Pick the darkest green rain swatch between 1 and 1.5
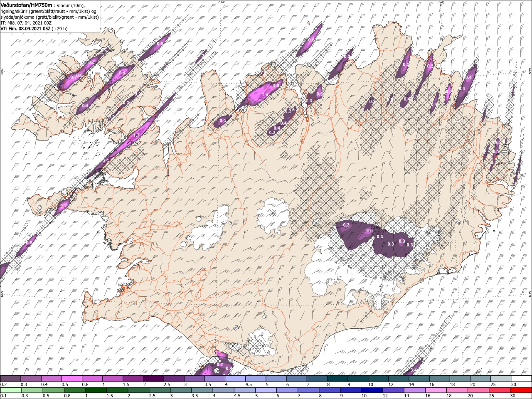Image resolution: width=532 pixels, height=399 pixels. [96, 390]
